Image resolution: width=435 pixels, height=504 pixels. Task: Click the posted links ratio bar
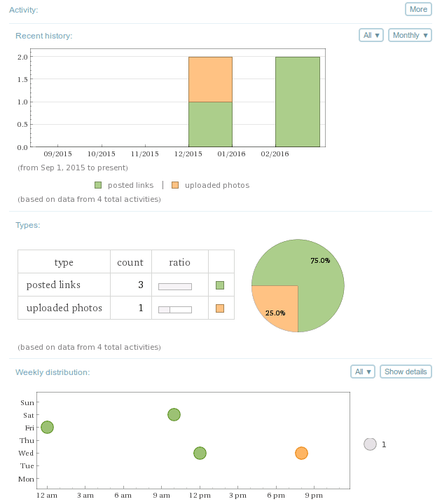pyautogui.click(x=175, y=286)
